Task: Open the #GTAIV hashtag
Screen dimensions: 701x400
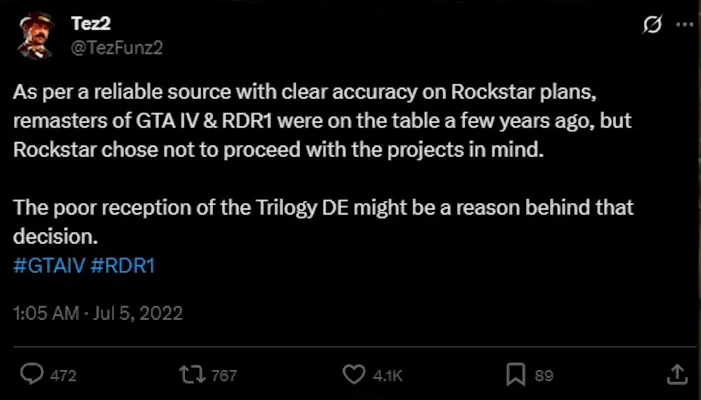Action: 47,265
